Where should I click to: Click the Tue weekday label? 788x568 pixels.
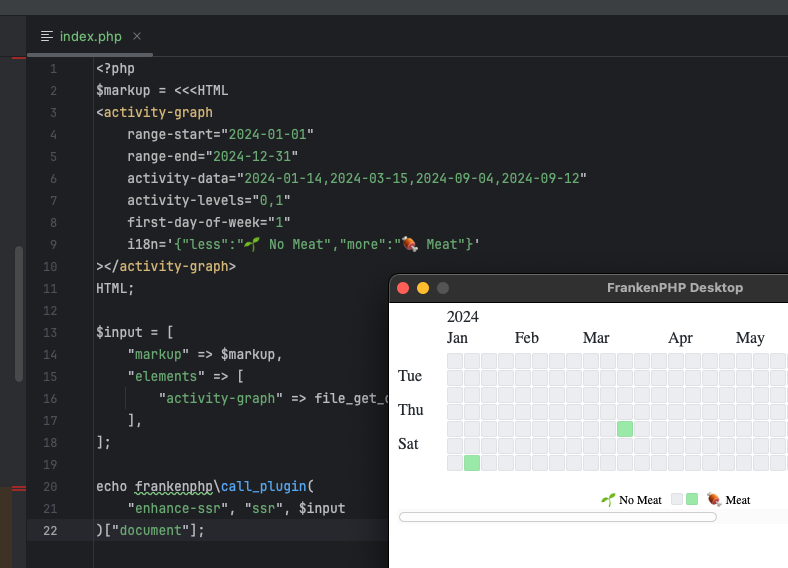pos(410,376)
